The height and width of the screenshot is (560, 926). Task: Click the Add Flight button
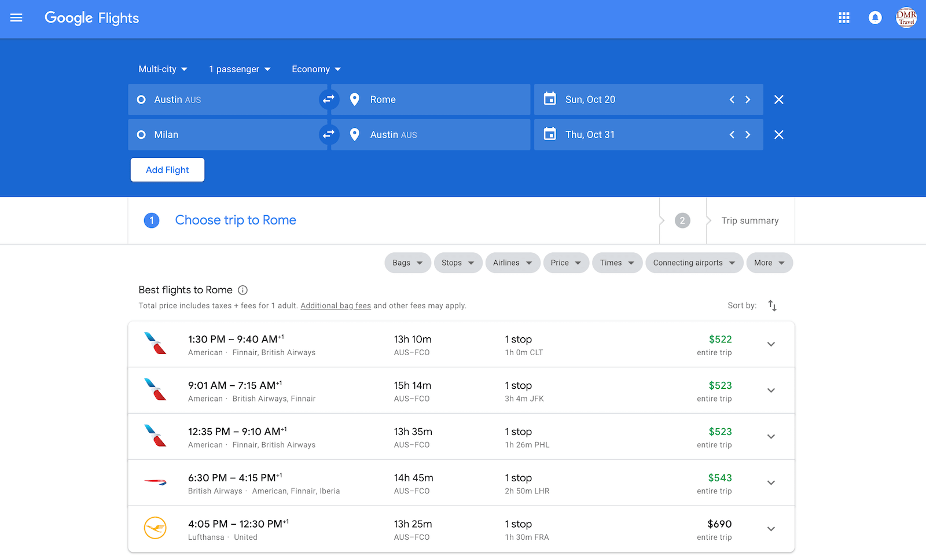tap(167, 170)
